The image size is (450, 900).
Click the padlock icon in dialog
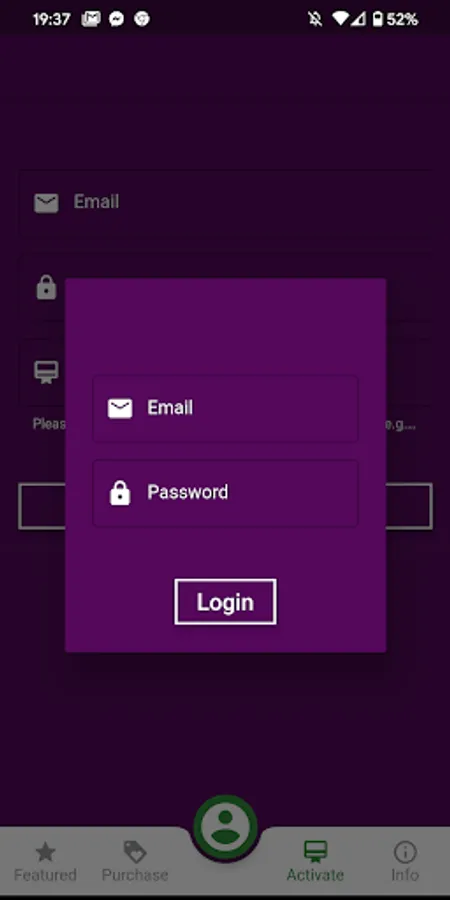[x=120, y=493]
